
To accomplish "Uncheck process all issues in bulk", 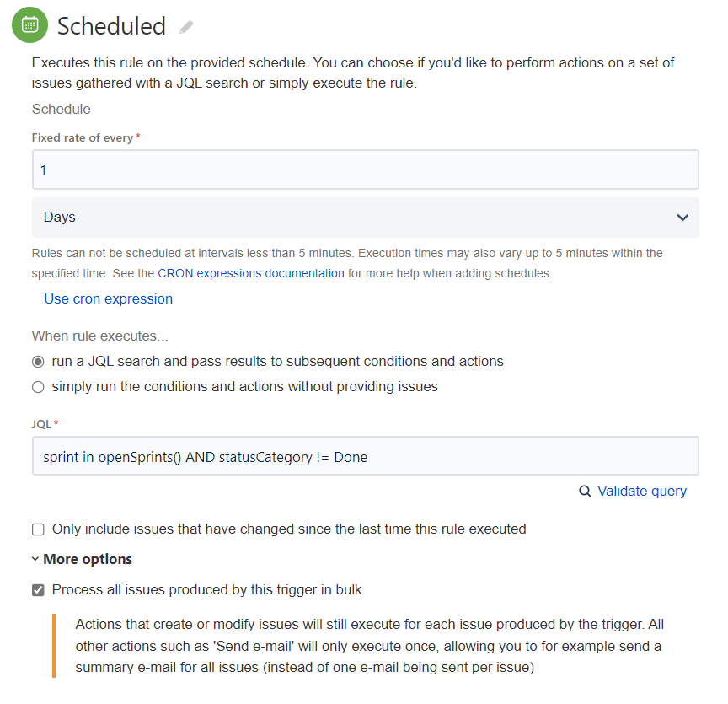I will point(37,589).
